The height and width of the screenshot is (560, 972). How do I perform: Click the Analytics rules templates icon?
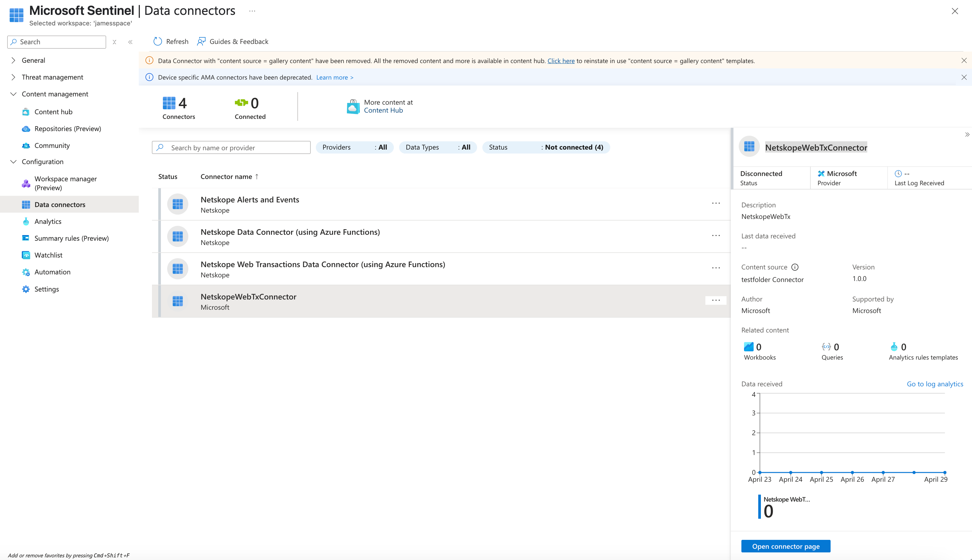[x=894, y=347]
